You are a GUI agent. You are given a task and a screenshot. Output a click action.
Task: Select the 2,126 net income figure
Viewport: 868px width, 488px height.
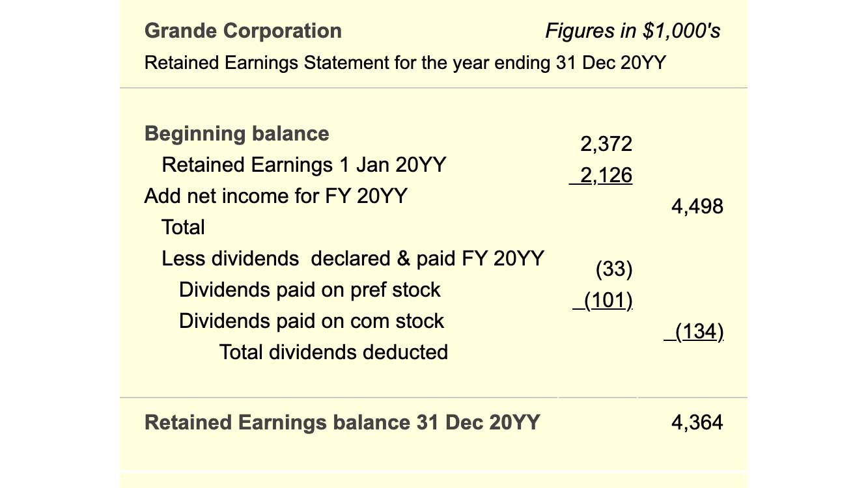[x=601, y=175]
